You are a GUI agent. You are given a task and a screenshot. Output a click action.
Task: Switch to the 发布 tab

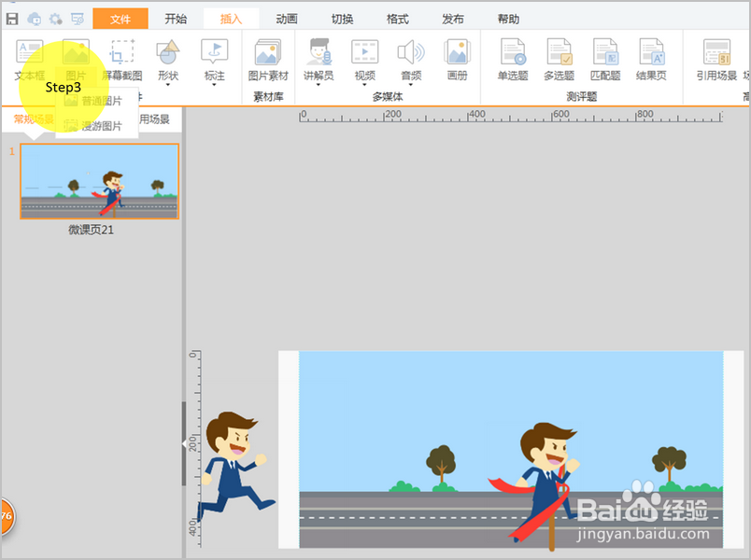[453, 19]
